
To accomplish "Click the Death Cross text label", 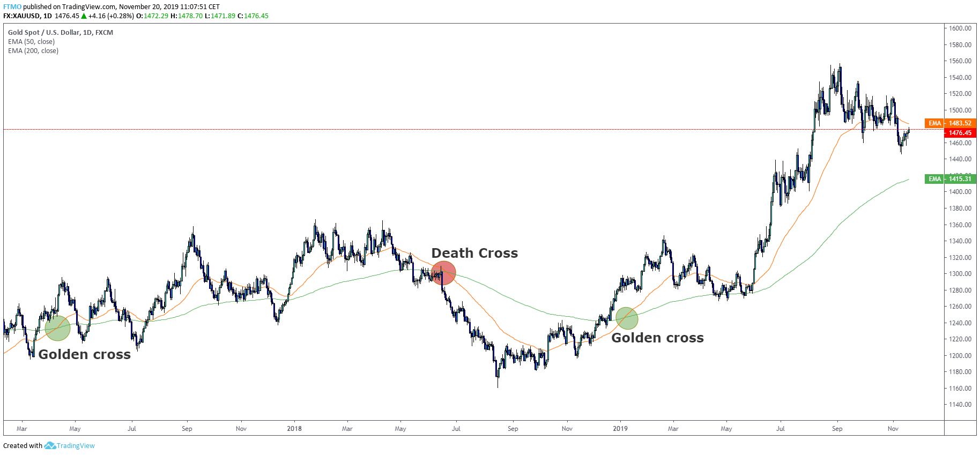I will pyautogui.click(x=474, y=253).
